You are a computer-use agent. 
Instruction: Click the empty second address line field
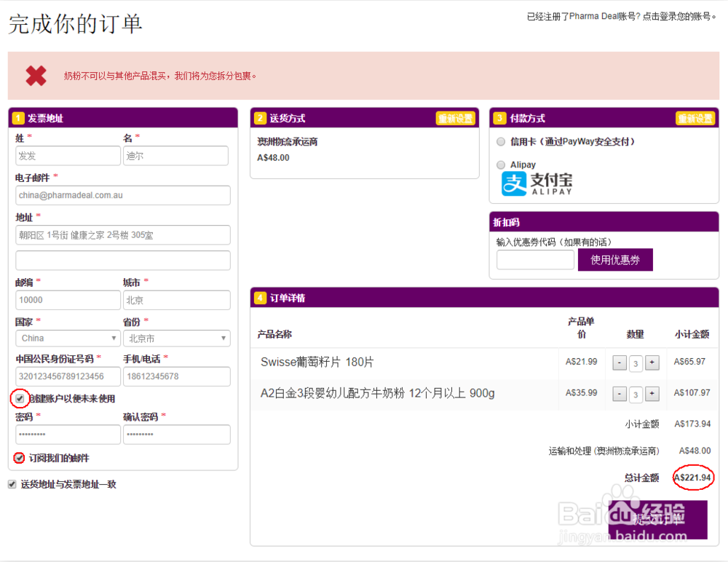click(x=123, y=260)
